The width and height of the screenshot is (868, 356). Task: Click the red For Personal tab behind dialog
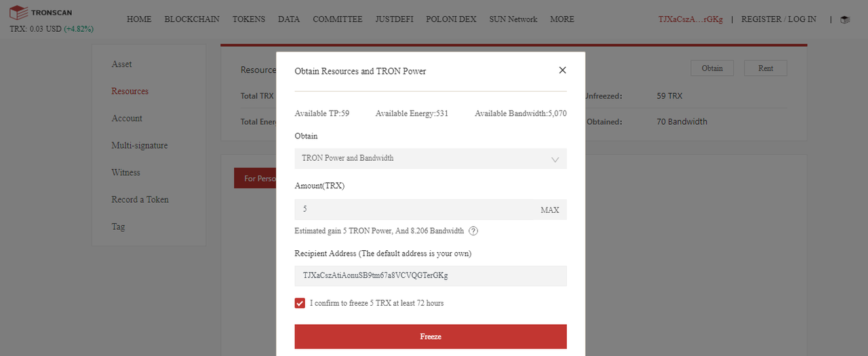coord(255,178)
